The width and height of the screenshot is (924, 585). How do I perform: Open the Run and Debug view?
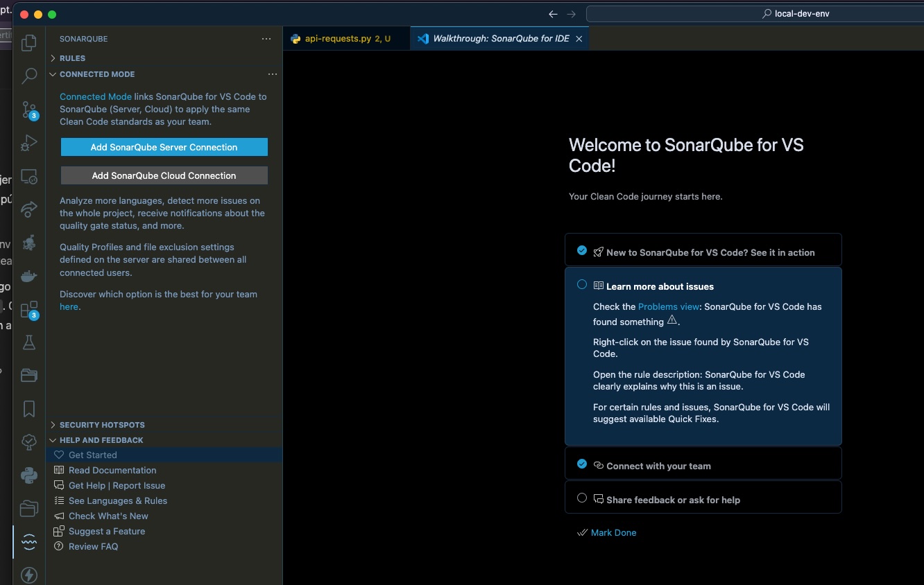[x=29, y=143]
